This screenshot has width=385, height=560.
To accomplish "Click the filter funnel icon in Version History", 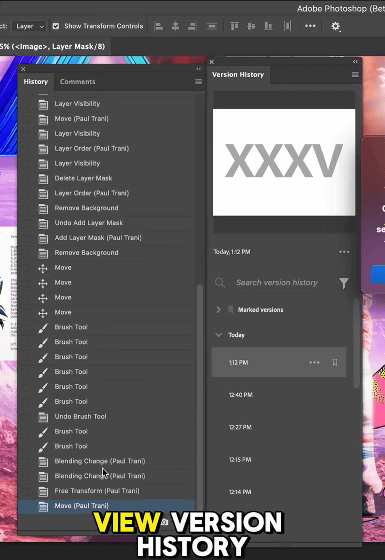I will (x=344, y=283).
